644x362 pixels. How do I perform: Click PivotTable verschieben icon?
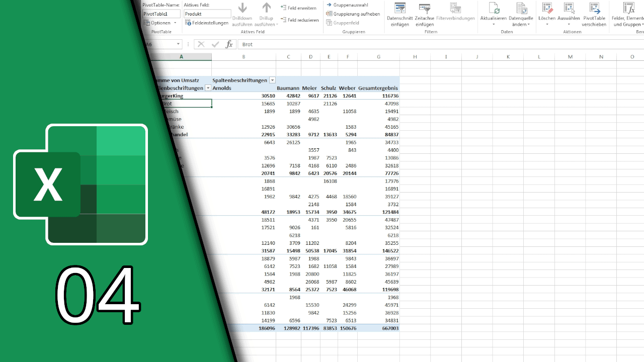[594, 9]
